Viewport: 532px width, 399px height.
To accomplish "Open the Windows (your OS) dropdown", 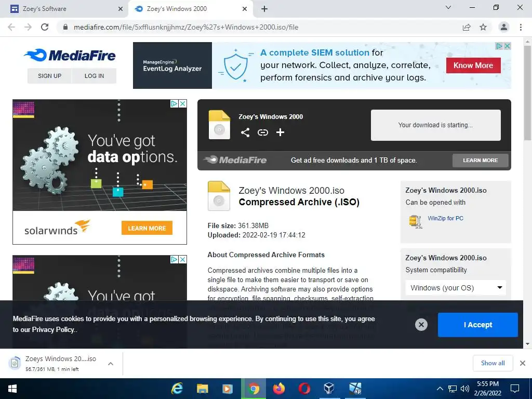I will [455, 288].
